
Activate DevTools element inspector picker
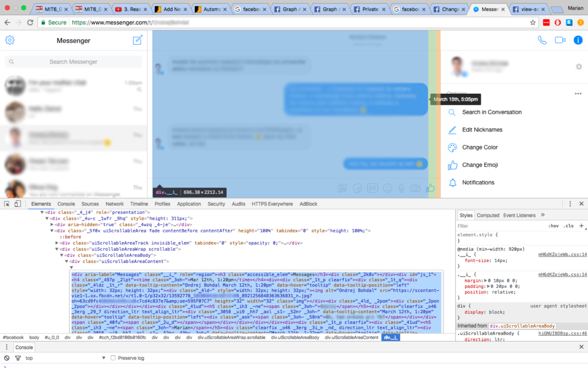[7, 204]
